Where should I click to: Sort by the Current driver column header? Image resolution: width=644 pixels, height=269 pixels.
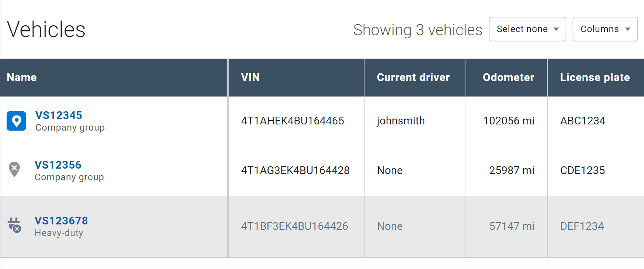point(413,78)
